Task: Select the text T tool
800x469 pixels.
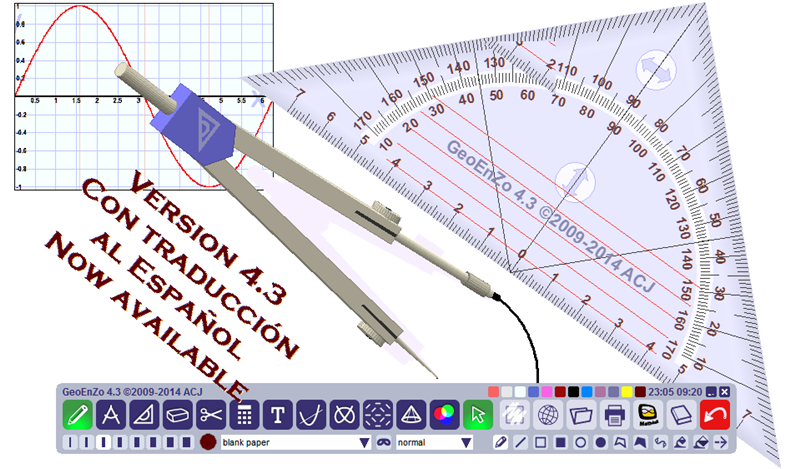Action: click(x=278, y=414)
